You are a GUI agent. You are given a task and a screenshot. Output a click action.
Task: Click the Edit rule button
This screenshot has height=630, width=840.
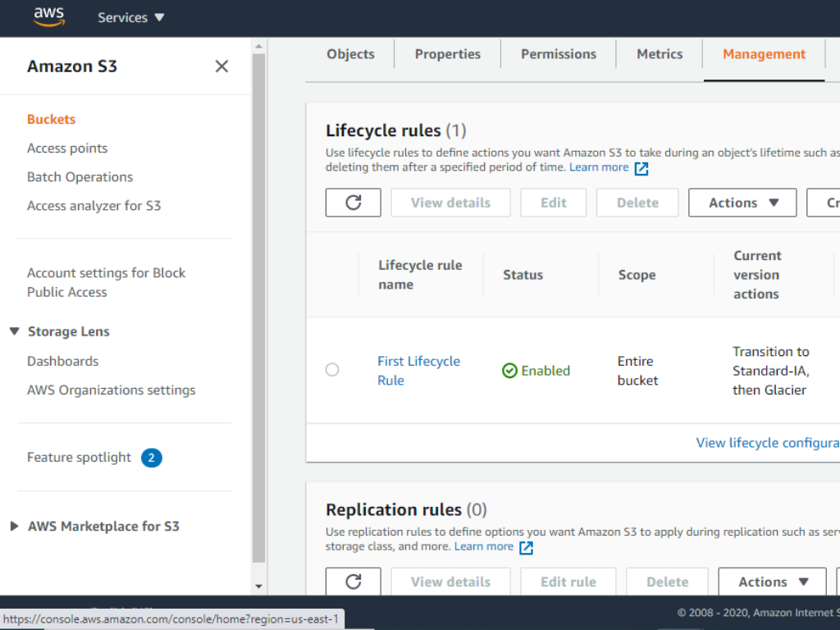(x=568, y=582)
